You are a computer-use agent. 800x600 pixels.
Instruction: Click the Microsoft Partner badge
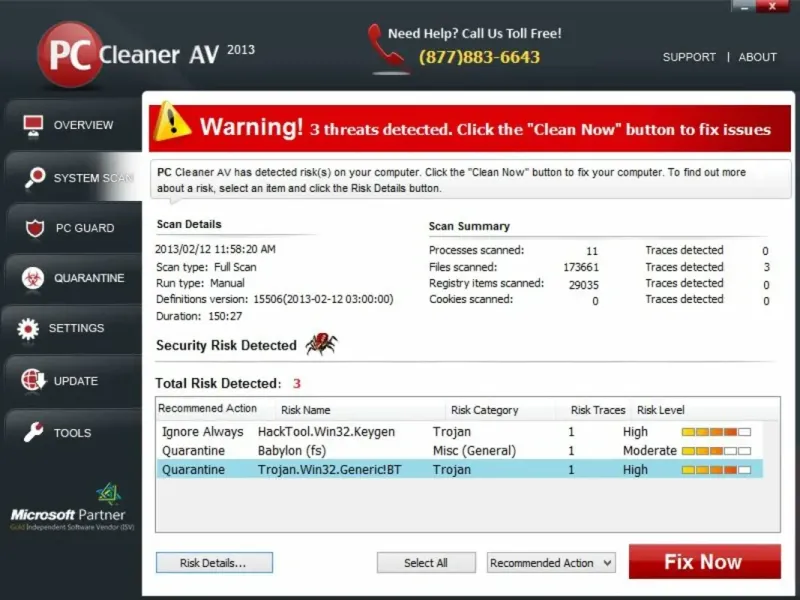(x=72, y=507)
